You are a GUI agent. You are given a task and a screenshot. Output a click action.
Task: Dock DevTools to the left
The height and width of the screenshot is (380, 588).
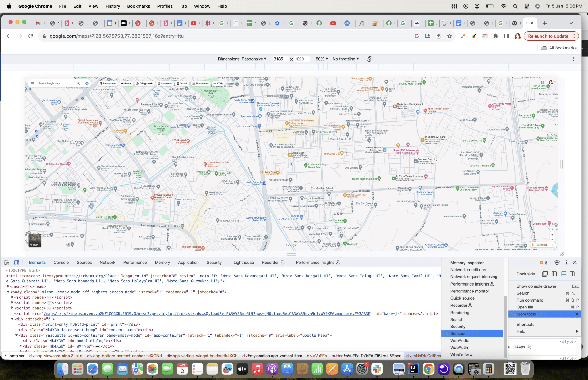point(554,274)
